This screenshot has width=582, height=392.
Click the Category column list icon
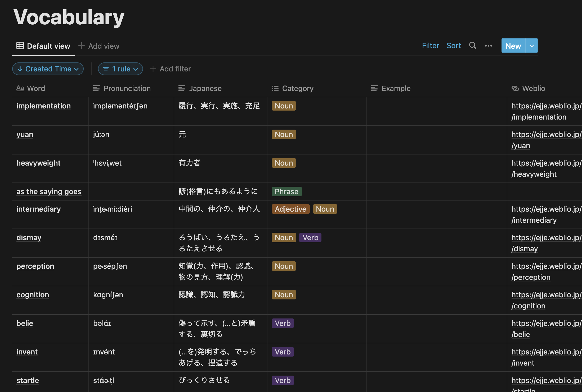(x=275, y=88)
